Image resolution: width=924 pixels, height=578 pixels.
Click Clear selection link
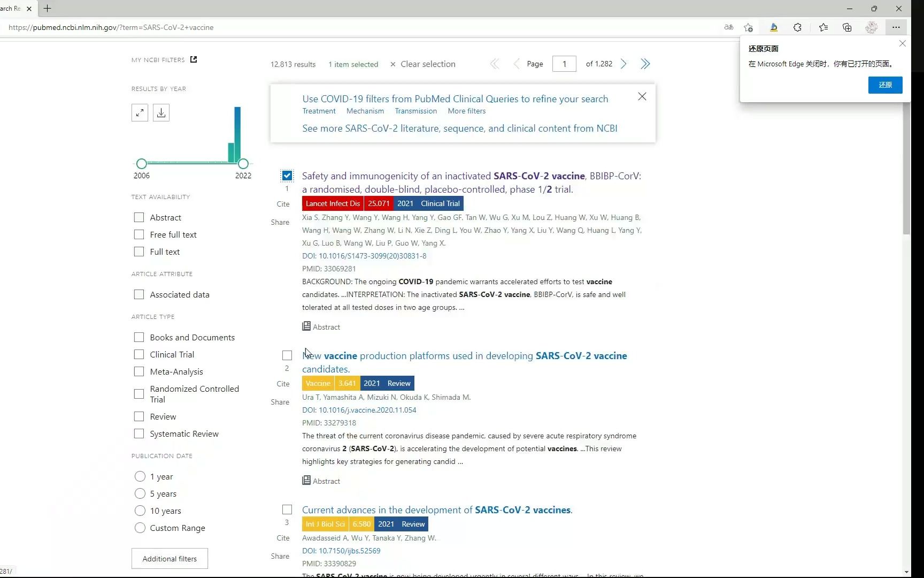pos(422,64)
